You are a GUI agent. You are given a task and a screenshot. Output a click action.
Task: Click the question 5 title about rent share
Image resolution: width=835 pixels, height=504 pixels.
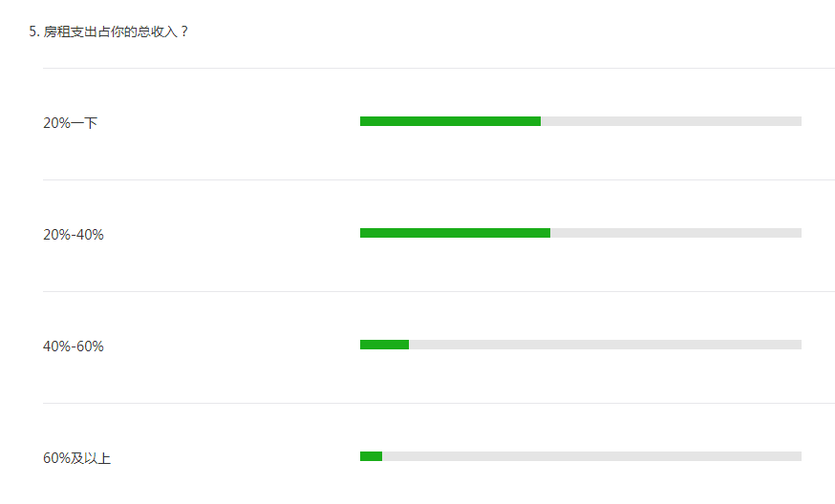point(109,31)
